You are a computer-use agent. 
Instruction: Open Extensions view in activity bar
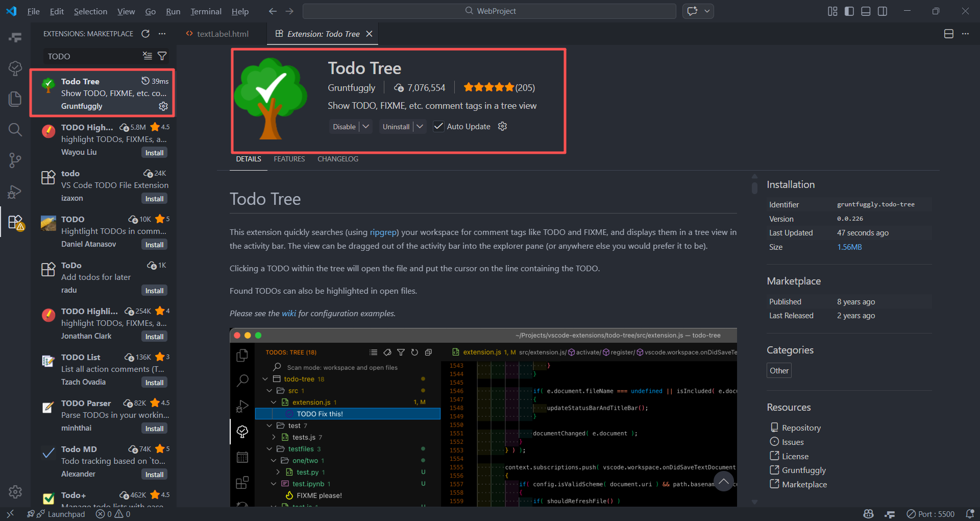coord(15,222)
